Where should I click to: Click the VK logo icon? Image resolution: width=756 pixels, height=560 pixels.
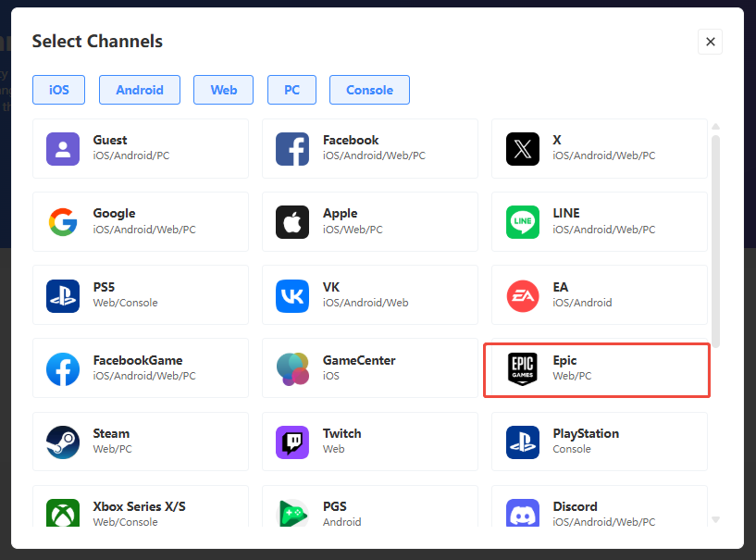[292, 295]
